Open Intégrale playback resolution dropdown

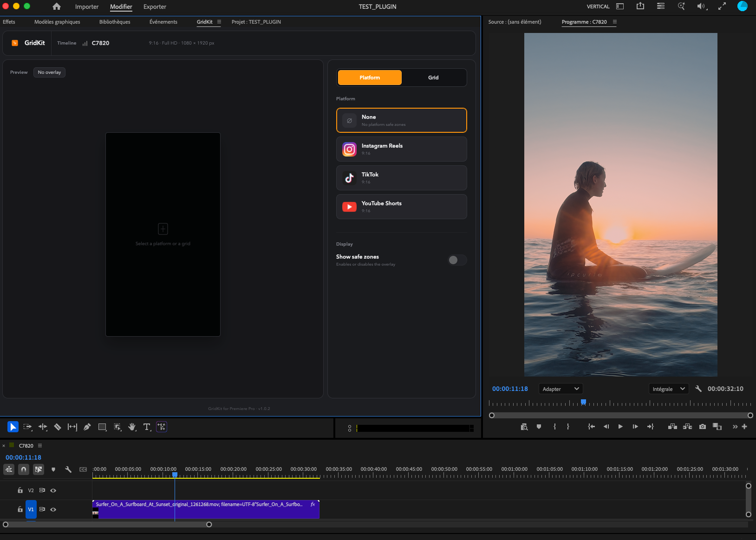coord(669,389)
